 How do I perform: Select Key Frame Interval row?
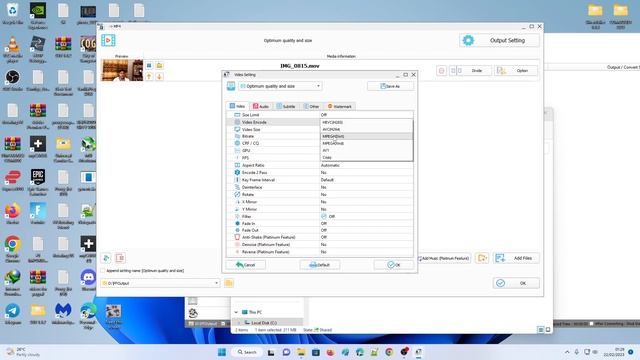pos(320,180)
